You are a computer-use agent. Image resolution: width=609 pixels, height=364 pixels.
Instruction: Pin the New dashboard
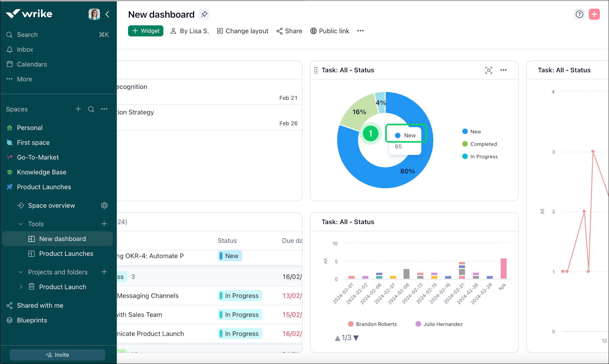(x=204, y=14)
